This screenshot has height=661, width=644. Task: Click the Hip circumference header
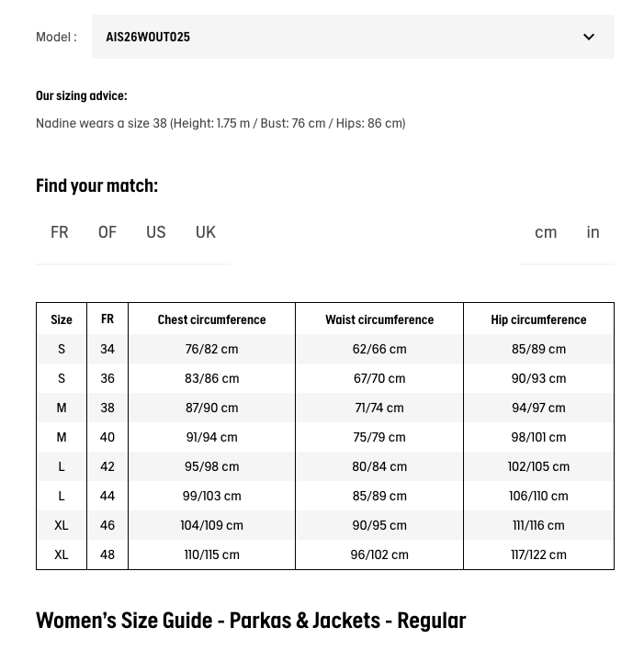(x=538, y=319)
